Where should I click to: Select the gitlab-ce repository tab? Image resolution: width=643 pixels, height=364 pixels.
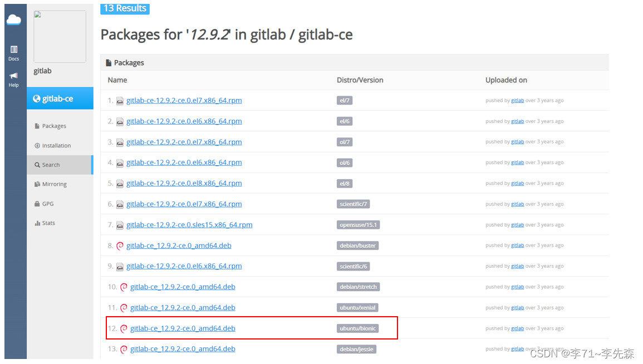(60, 99)
